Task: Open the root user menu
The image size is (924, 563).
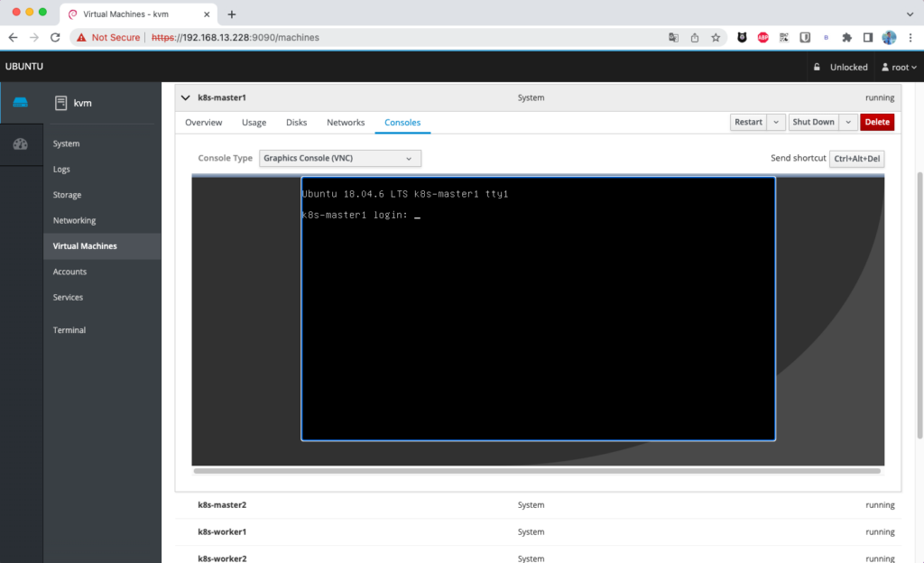Action: tap(899, 67)
